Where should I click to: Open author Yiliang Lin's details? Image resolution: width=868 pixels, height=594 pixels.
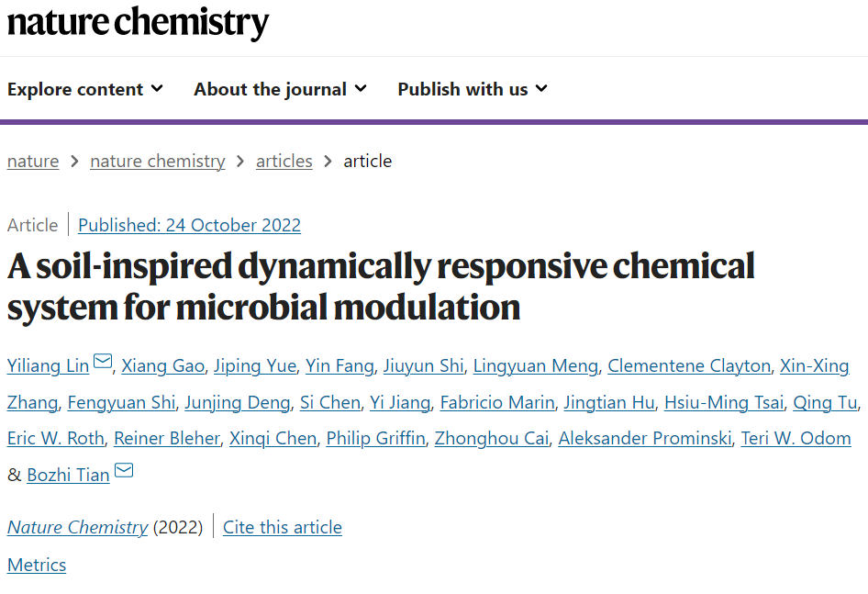click(x=48, y=365)
